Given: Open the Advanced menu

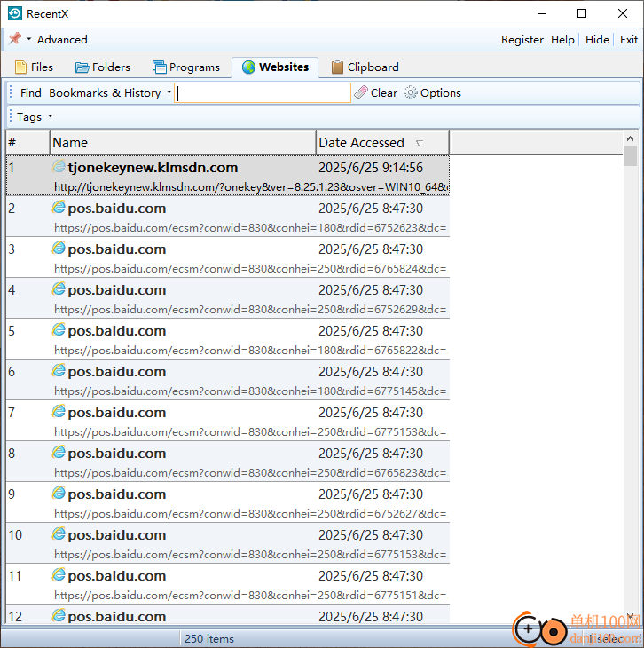Looking at the screenshot, I should tap(62, 40).
